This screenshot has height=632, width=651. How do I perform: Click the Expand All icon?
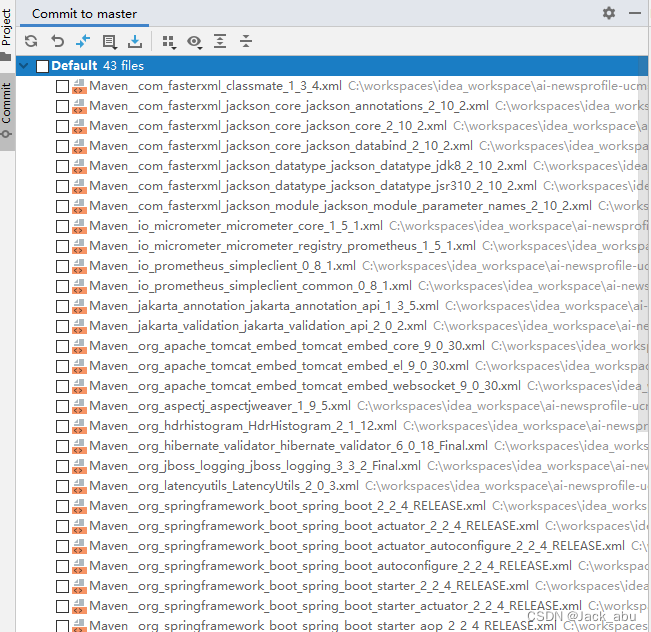(x=220, y=41)
